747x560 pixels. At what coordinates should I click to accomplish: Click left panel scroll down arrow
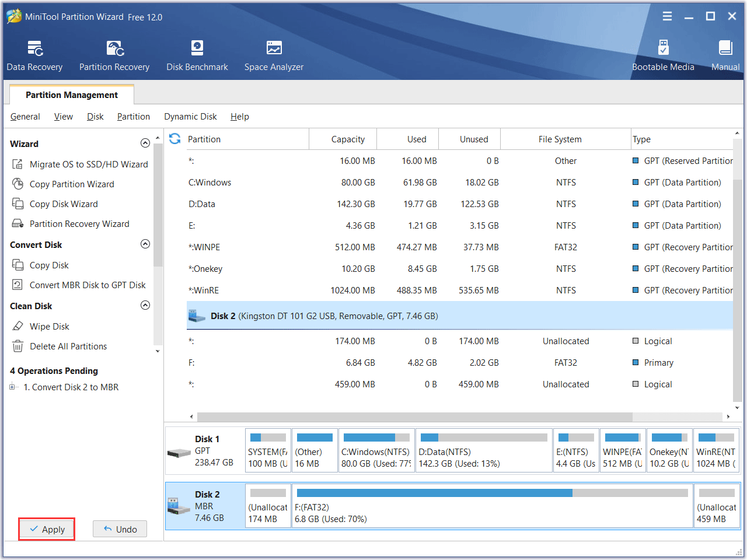(158, 351)
